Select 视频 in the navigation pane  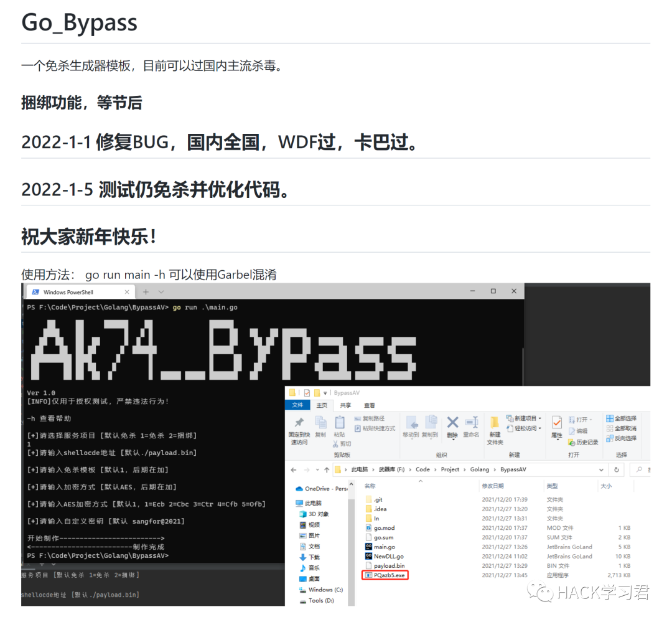pos(310,525)
